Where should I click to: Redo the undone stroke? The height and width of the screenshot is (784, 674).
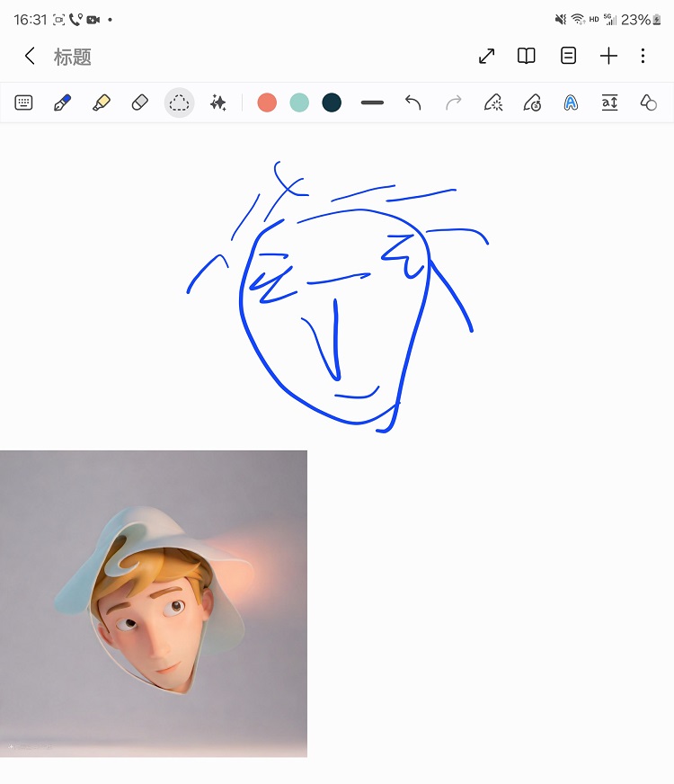pos(453,102)
